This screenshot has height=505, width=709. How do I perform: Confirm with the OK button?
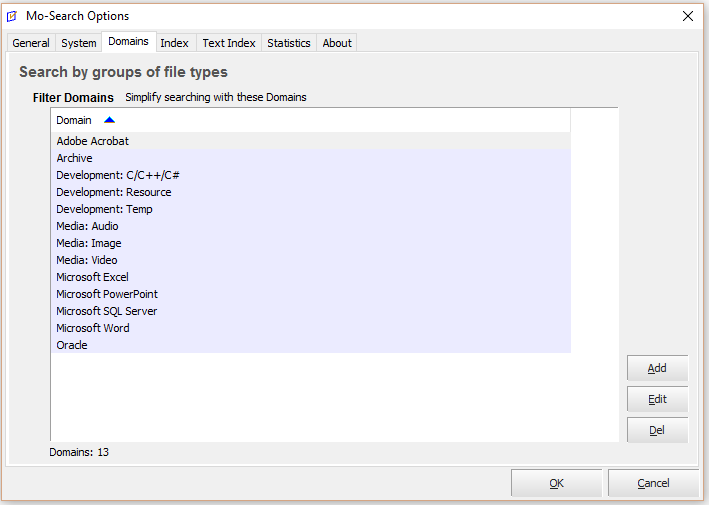pyautogui.click(x=557, y=483)
